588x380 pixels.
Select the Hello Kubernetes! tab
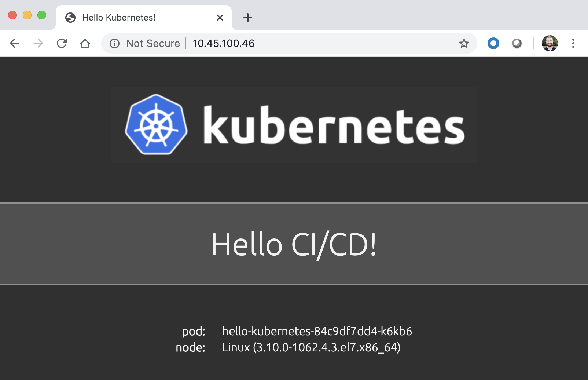[144, 18]
